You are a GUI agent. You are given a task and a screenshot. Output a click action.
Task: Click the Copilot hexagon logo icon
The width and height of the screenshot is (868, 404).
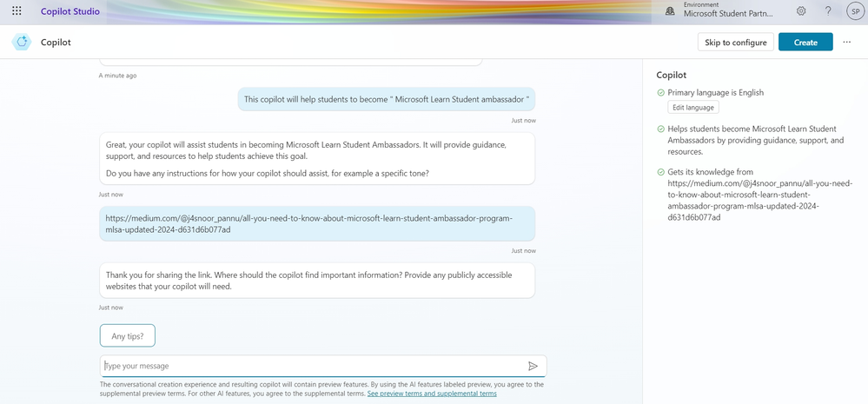22,42
